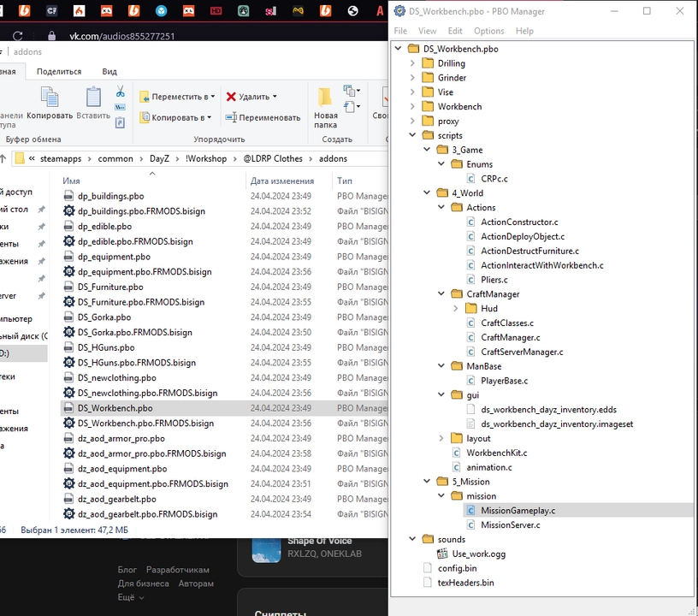Click the Shape Of Voice track thumbnail
This screenshot has height=616, width=698.
coord(266,550)
